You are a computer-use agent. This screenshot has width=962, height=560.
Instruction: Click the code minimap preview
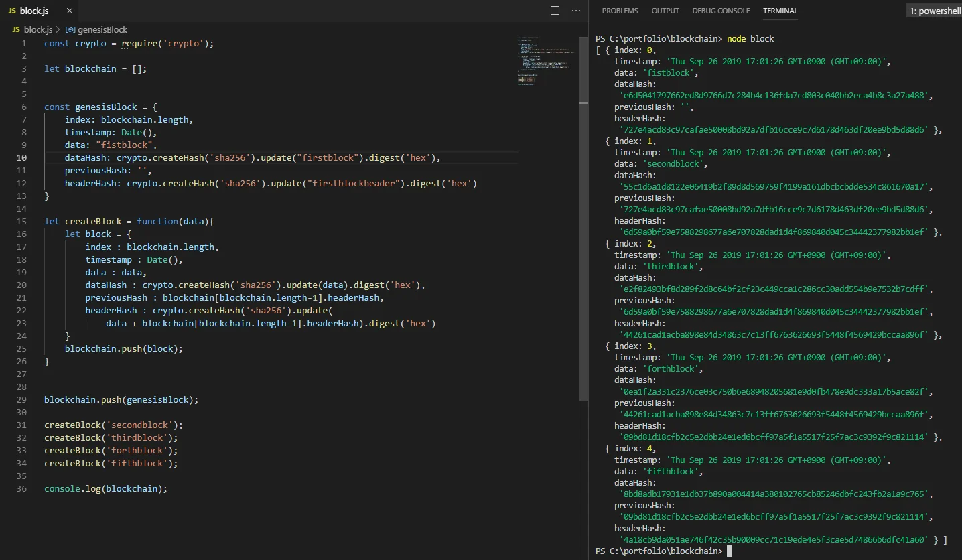(x=545, y=60)
